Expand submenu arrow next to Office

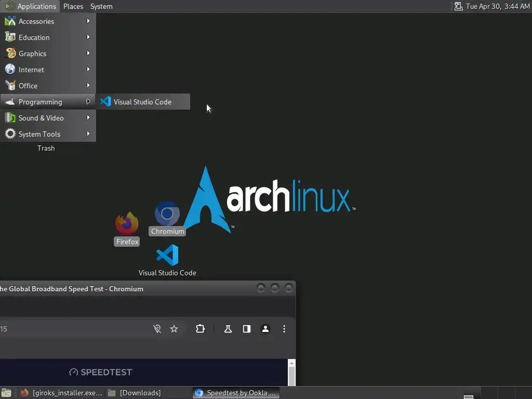pos(88,86)
